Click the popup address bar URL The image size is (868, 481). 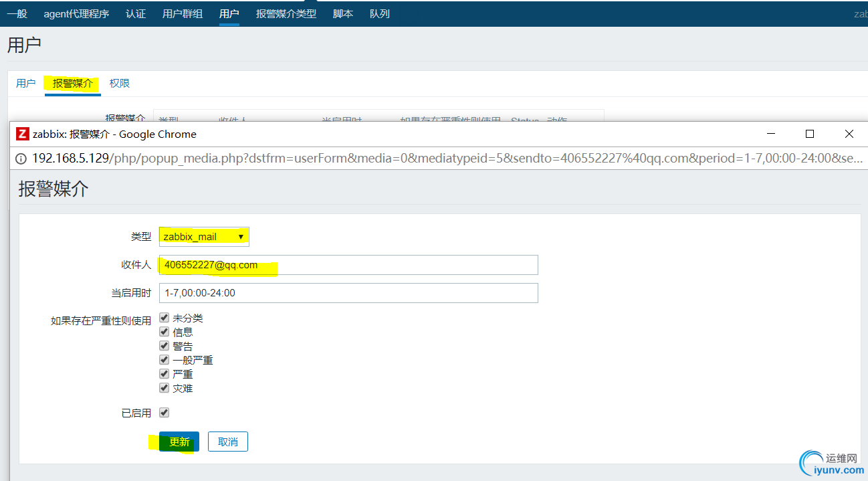point(447,159)
